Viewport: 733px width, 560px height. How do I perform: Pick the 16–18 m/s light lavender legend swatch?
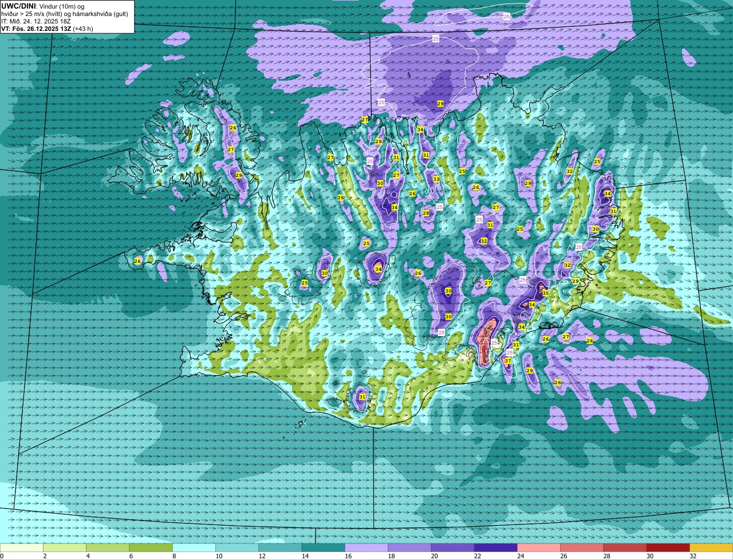366,547
